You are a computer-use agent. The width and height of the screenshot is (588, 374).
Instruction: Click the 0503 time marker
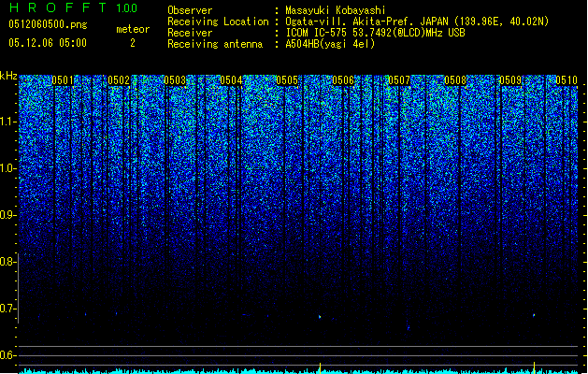(x=175, y=80)
